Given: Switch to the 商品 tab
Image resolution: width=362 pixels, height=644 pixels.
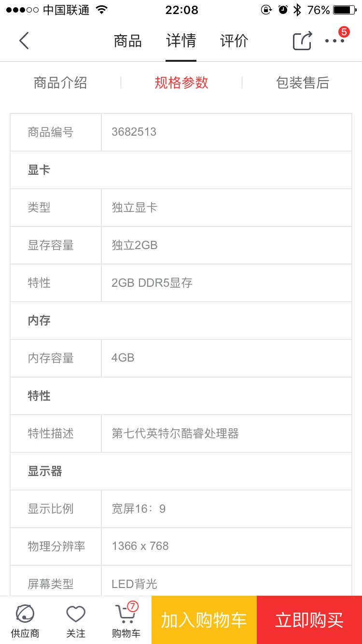Looking at the screenshot, I should (127, 41).
